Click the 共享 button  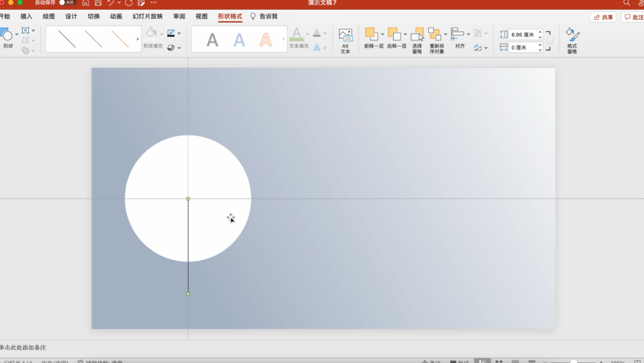603,17
